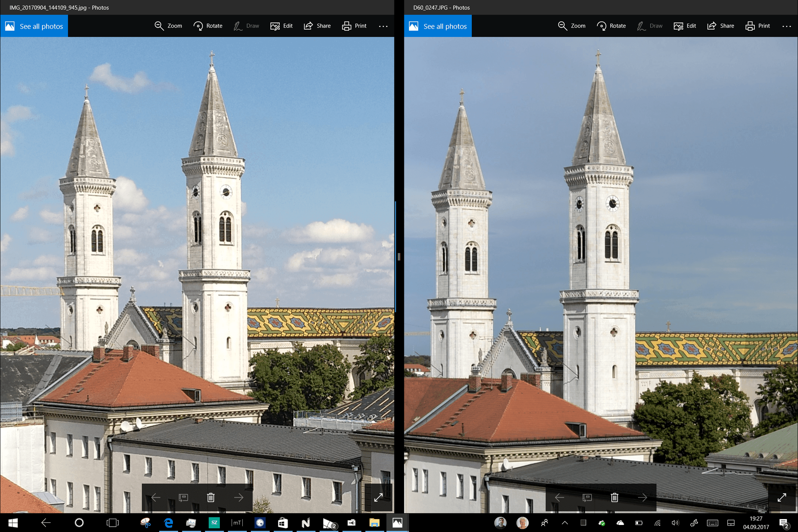Viewport: 798px width, 532px height.
Task: Open Wi-Fi network panel
Action: [x=658, y=523]
